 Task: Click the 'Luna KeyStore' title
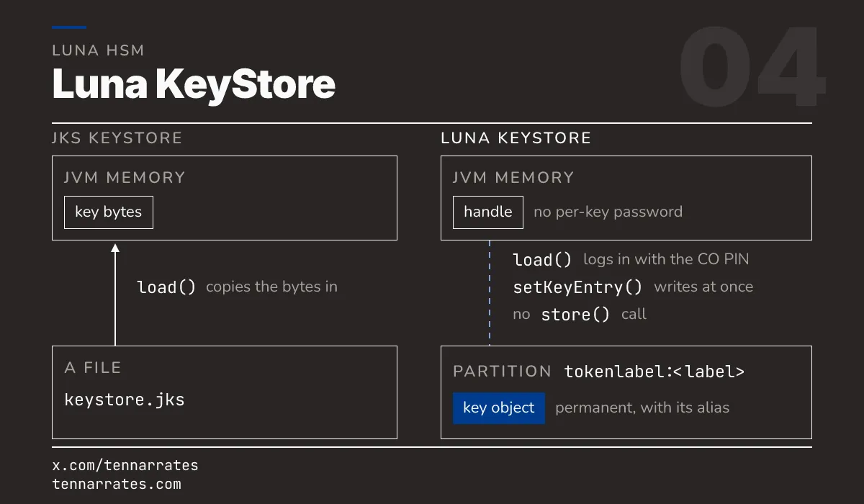pyautogui.click(x=194, y=85)
